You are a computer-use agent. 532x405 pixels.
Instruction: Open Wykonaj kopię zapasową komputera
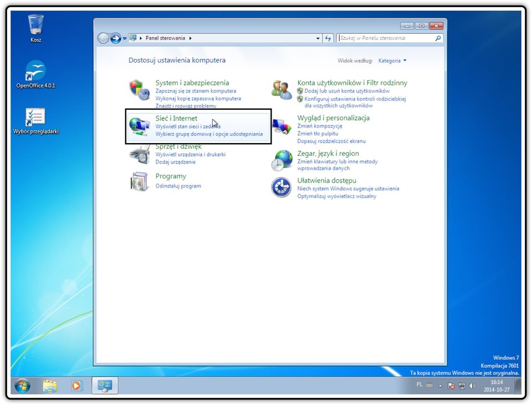pyautogui.click(x=198, y=99)
